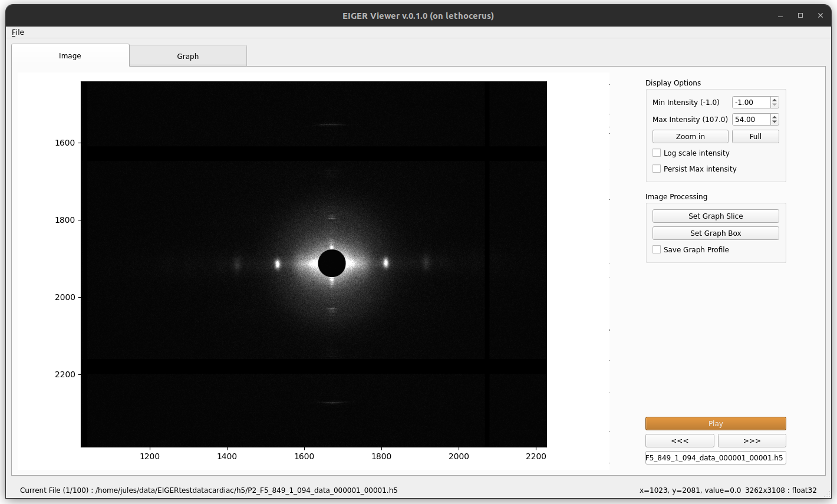The height and width of the screenshot is (504, 837).
Task: Click Set Graph Box button
Action: coord(716,233)
